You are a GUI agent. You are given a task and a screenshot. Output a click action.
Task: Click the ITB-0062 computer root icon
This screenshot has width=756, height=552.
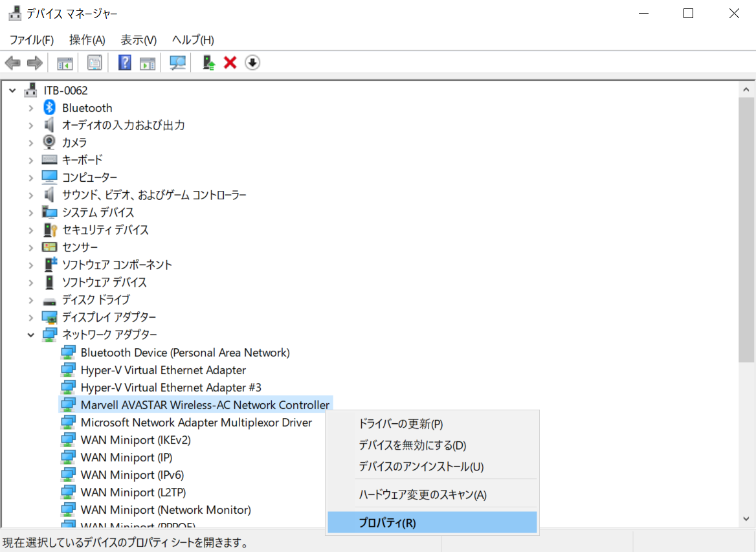pos(31,90)
